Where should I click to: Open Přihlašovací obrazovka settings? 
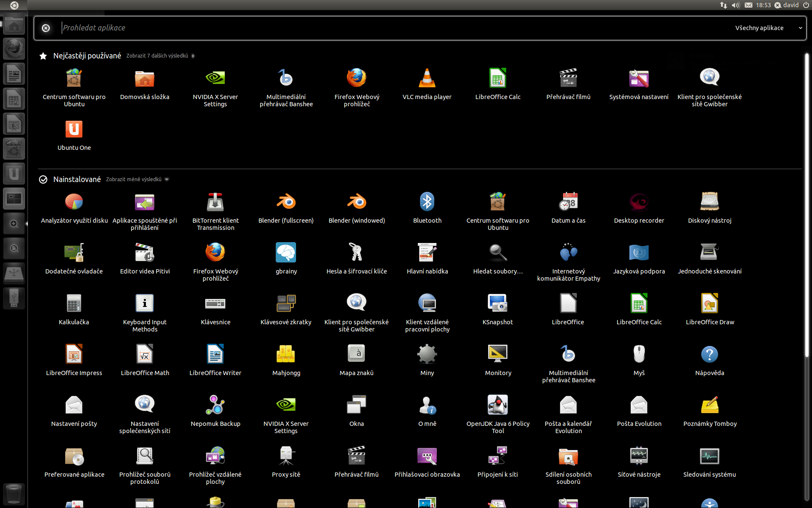427,461
